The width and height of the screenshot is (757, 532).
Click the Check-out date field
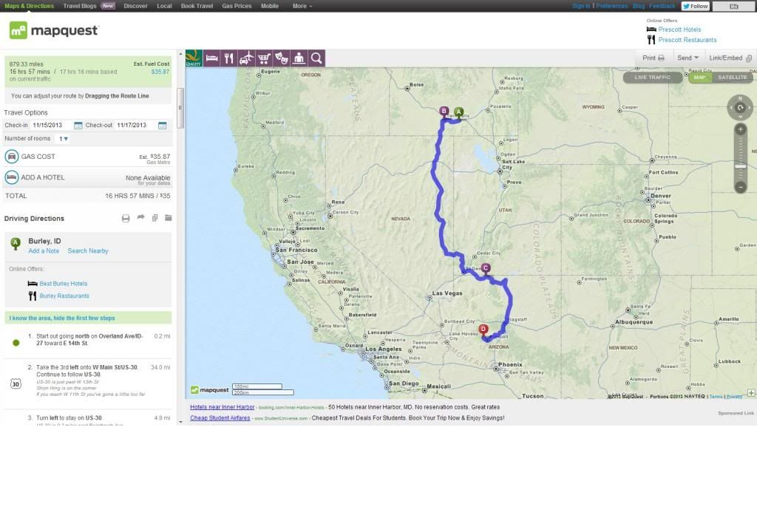[136, 126]
